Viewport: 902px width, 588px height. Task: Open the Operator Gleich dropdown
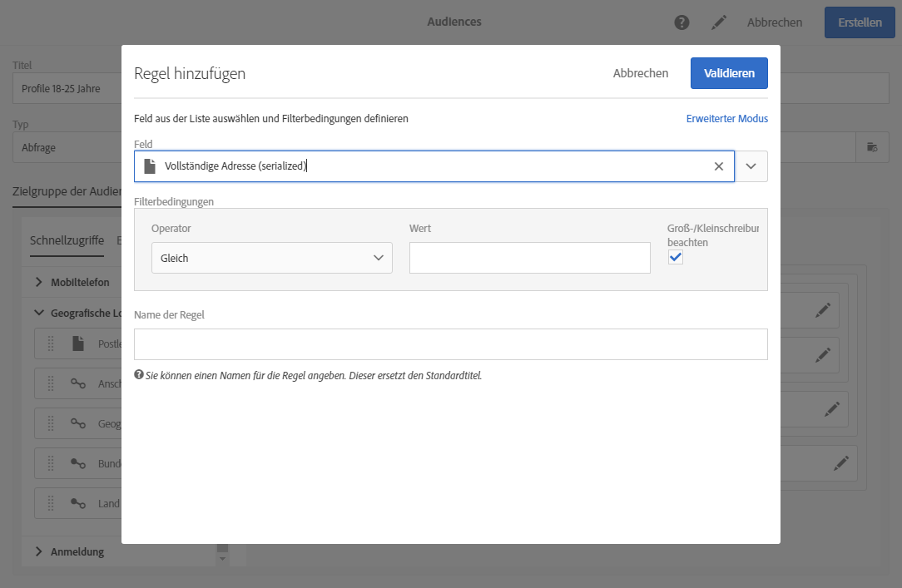click(271, 258)
